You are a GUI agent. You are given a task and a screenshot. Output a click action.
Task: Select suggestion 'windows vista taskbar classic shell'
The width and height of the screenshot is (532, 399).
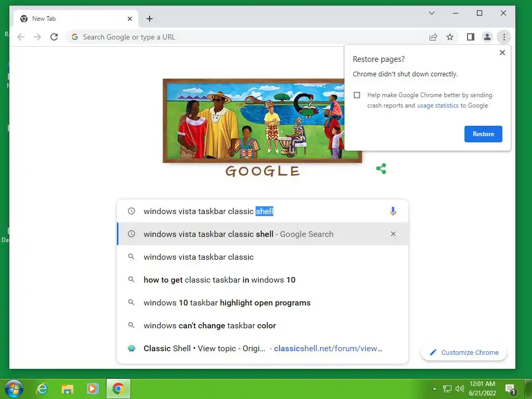(x=262, y=234)
